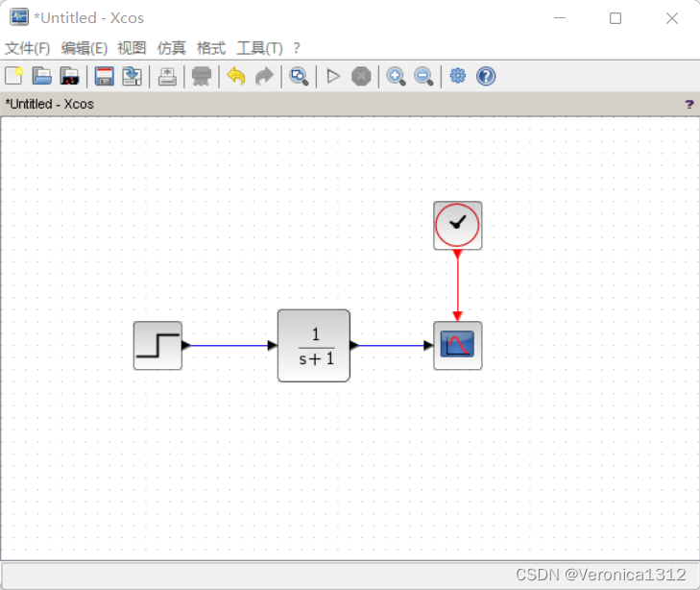Screen dimensions: 700x590
Task: Open the ? help menu
Action: 297,48
